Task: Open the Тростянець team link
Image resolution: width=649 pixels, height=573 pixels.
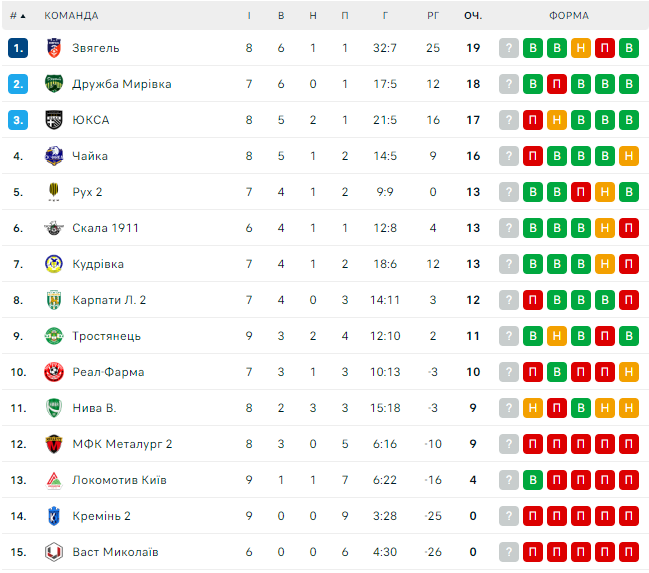Action: point(106,336)
